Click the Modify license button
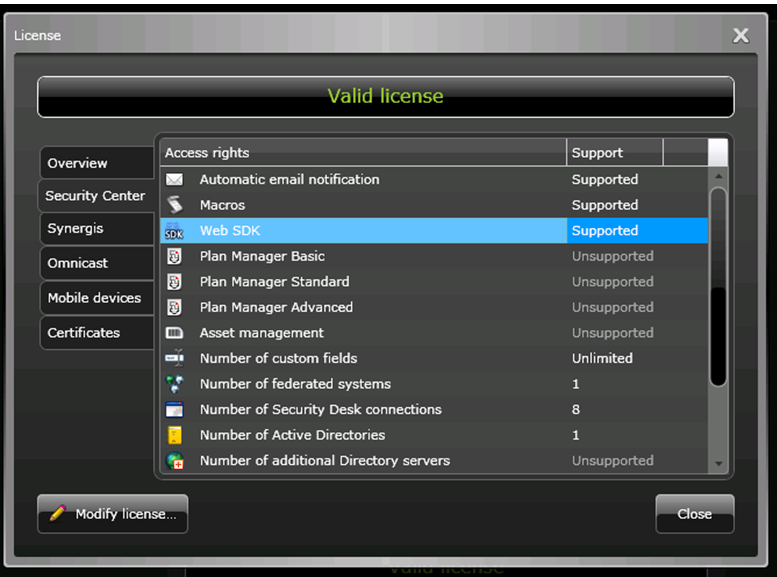This screenshot has width=777, height=577. 113,514
